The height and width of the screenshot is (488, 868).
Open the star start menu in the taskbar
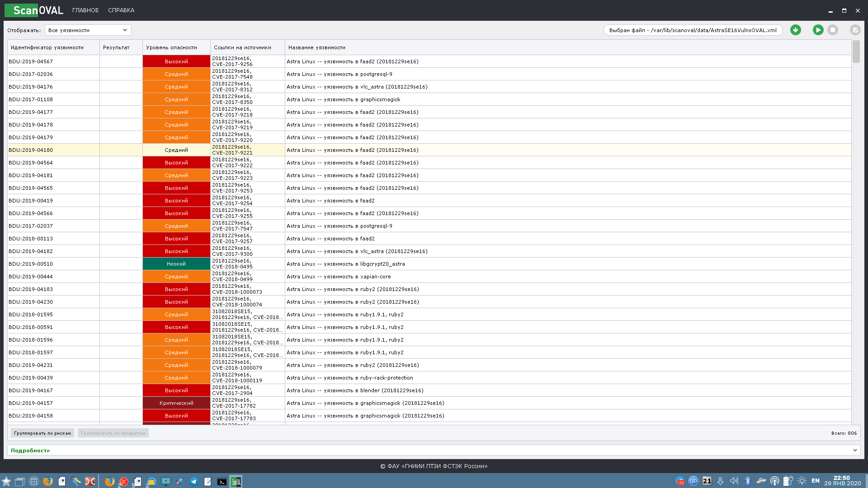coord(6,481)
